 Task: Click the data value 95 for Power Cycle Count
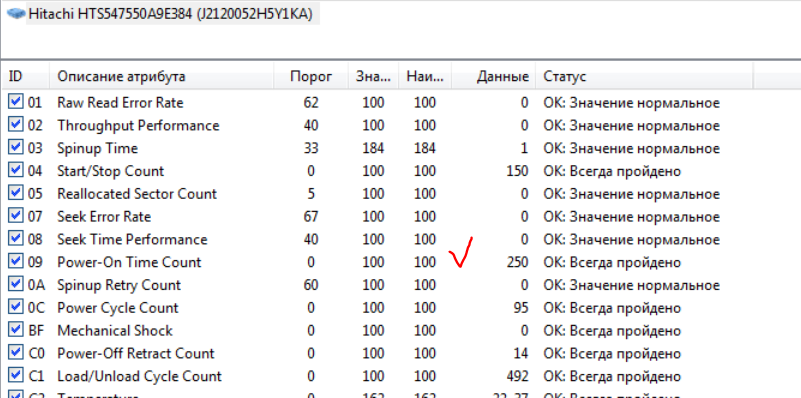point(521,308)
